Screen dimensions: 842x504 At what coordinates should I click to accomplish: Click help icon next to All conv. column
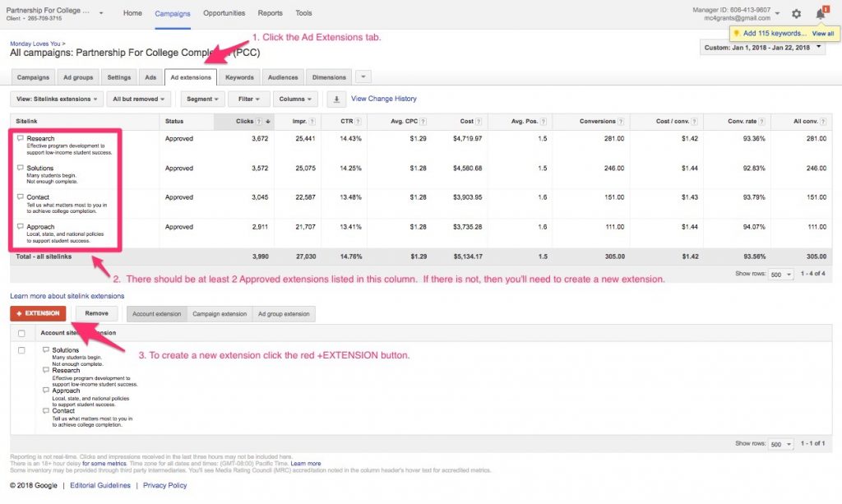[x=822, y=122]
